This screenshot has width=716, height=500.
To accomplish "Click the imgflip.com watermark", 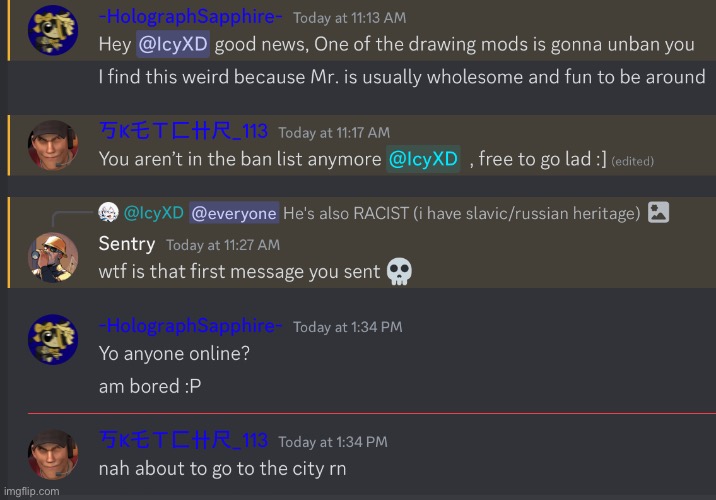I will click(x=32, y=491).
